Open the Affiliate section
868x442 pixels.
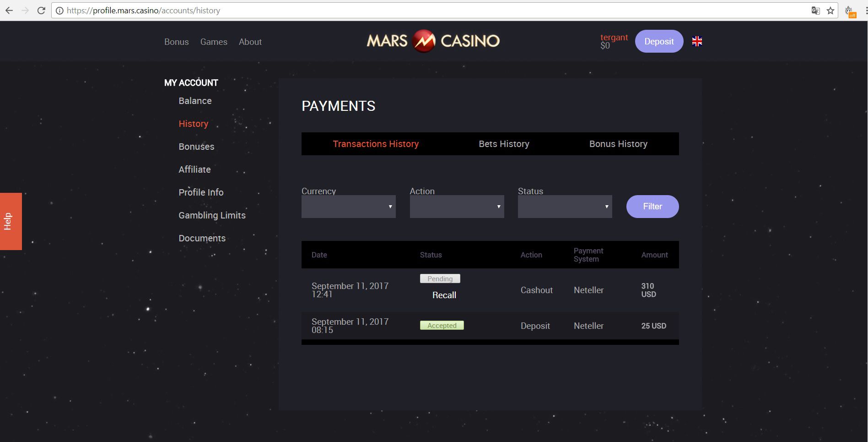pos(194,169)
